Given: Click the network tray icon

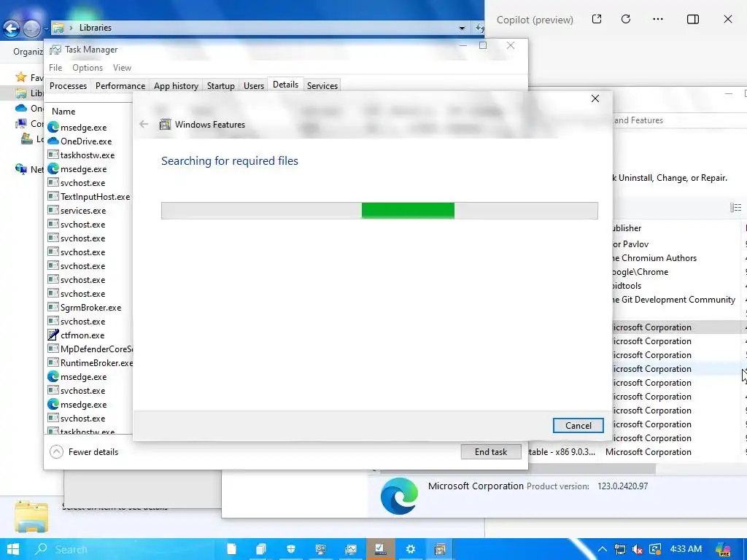Looking at the screenshot, I should click(620, 549).
